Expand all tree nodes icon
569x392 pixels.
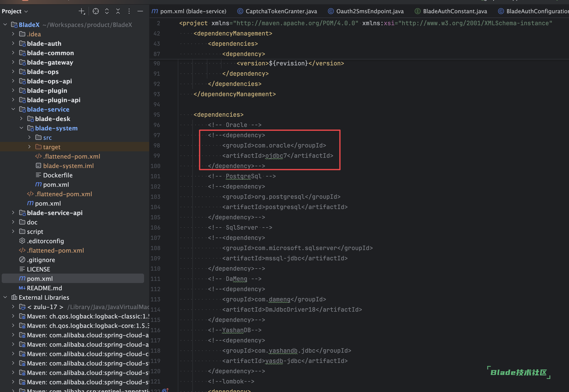pyautogui.click(x=107, y=11)
